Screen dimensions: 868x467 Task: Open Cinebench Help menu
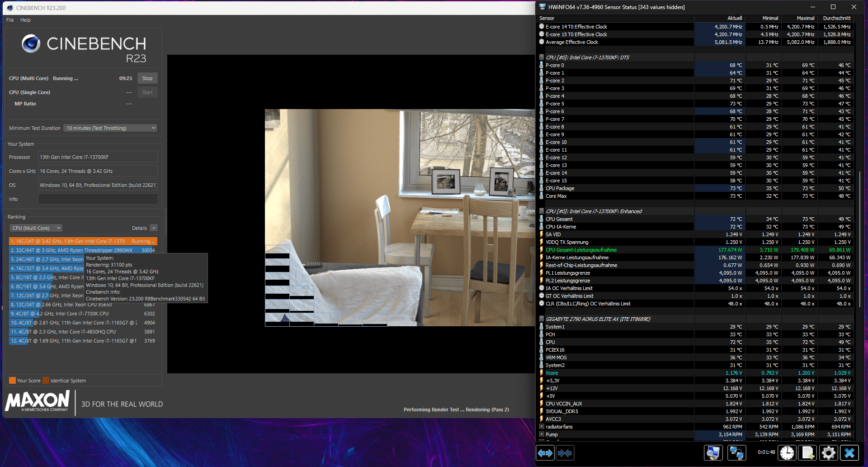pyautogui.click(x=25, y=20)
